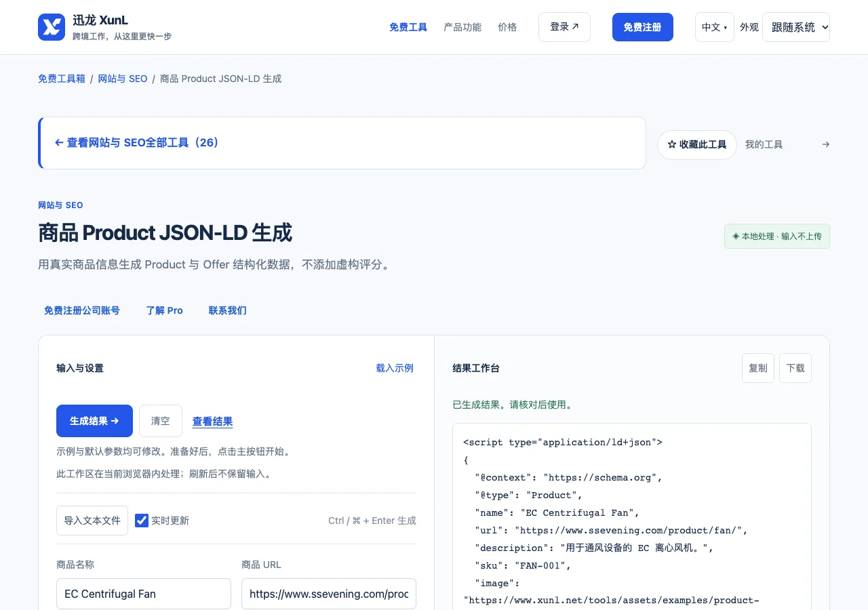
Task: Click the arrow icon beside 我的工具
Action: (825, 144)
